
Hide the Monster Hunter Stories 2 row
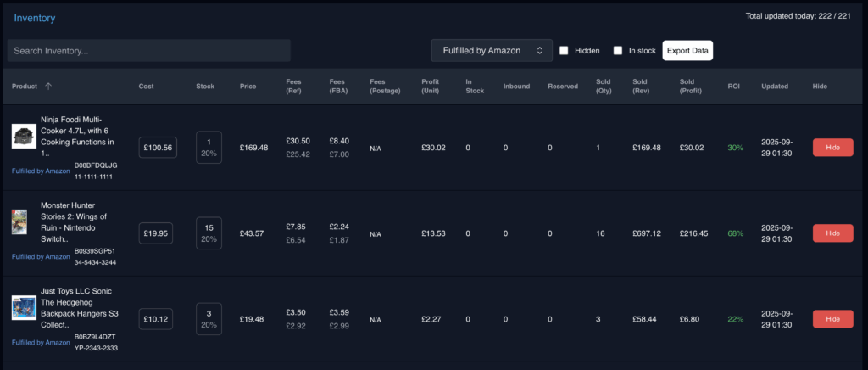pyautogui.click(x=832, y=233)
